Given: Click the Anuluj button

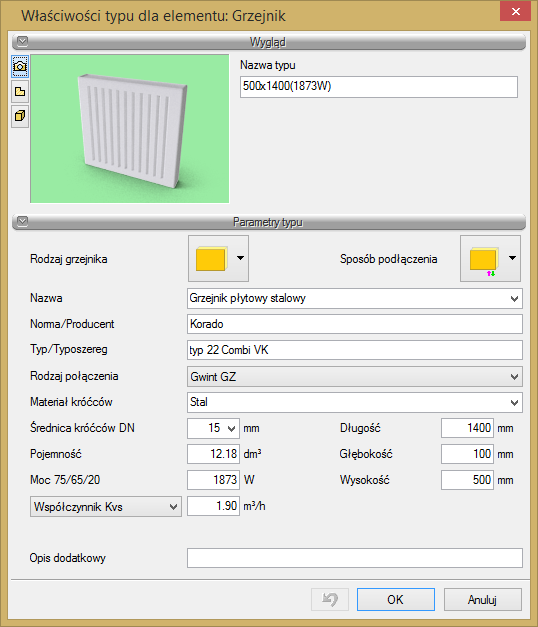Looking at the screenshot, I should coord(482,599).
